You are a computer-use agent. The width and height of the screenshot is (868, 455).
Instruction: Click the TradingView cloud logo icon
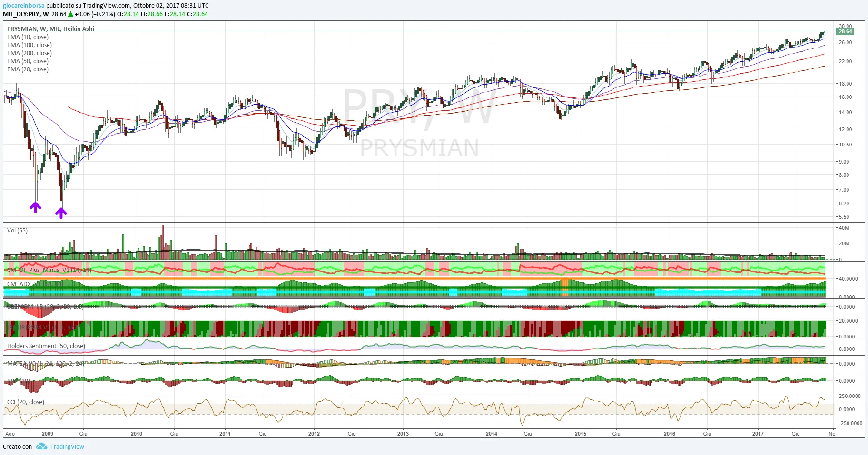click(42, 446)
